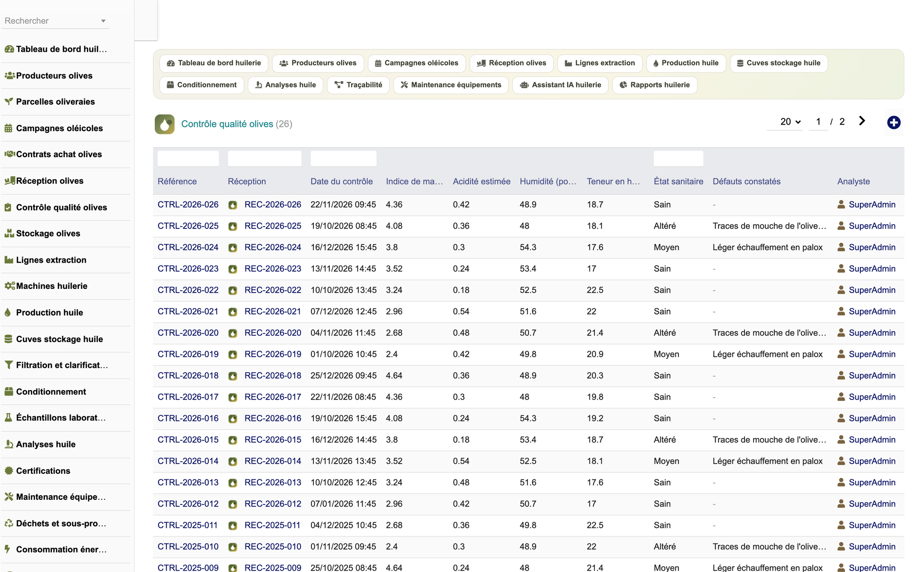Open the Tableau de bord huilerie tab
Screen dimensions: 924x572
click(x=214, y=63)
